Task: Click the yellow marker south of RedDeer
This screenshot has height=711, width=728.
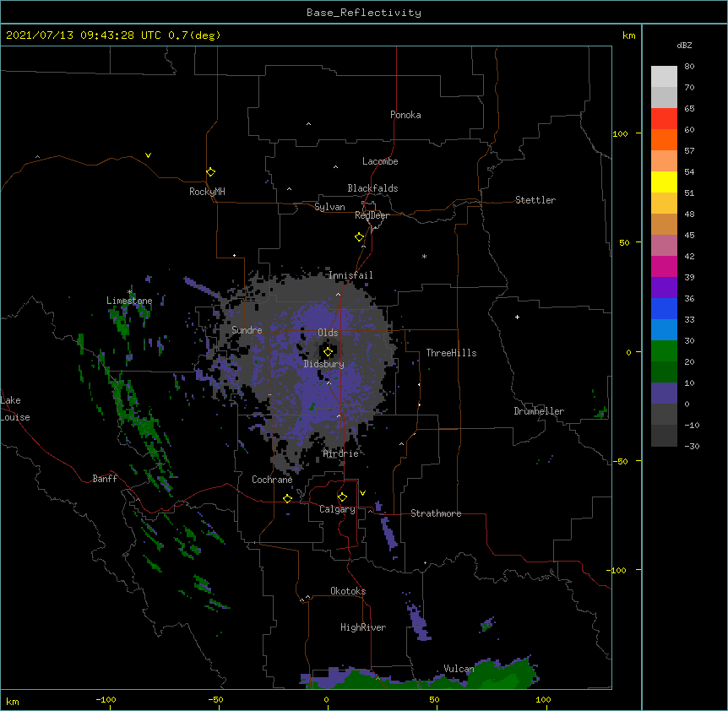Action: (x=360, y=237)
